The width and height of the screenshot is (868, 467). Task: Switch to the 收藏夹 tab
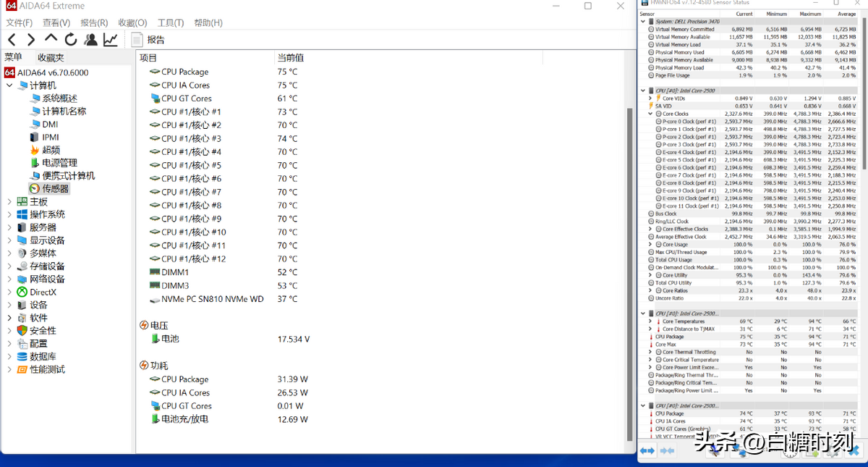tap(51, 57)
